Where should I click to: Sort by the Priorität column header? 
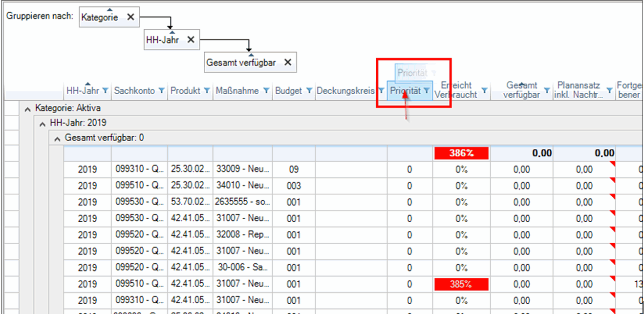(405, 91)
